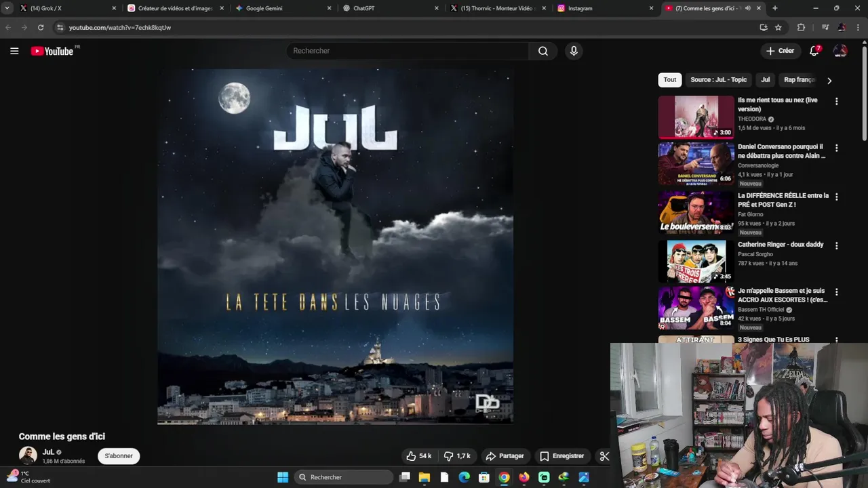Open the weather widget 'Ciel couvert'
Screen dimensions: 868x488
(28, 477)
